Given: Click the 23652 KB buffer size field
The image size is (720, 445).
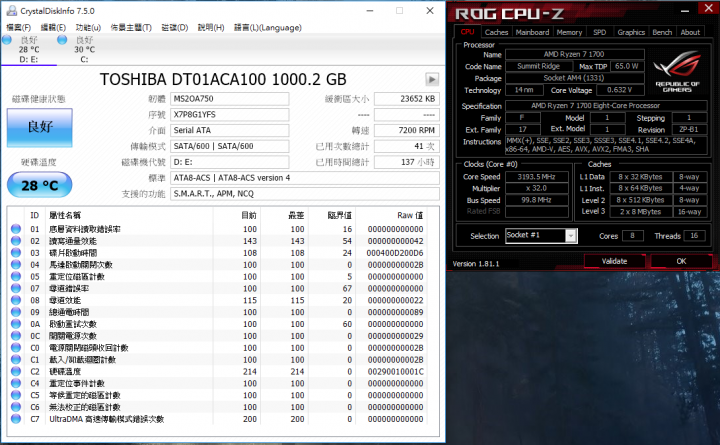Looking at the screenshot, I should point(407,99).
